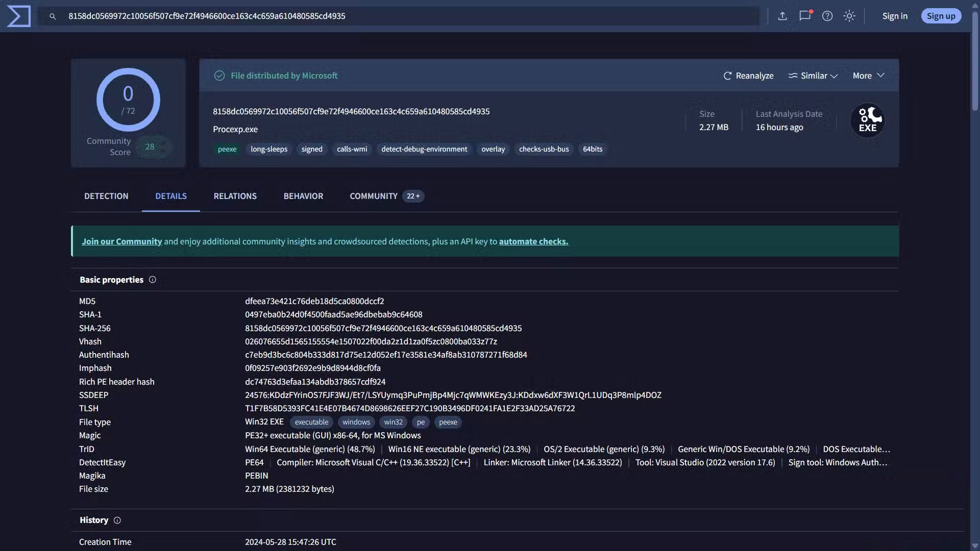Click the Sign up button
The height and width of the screenshot is (551, 980).
click(x=941, y=16)
